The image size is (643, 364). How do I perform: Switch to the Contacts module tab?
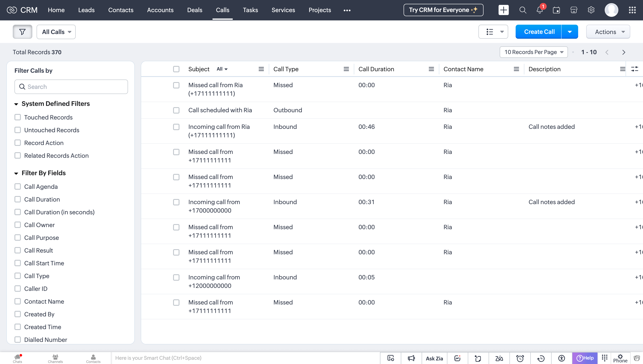(x=121, y=10)
